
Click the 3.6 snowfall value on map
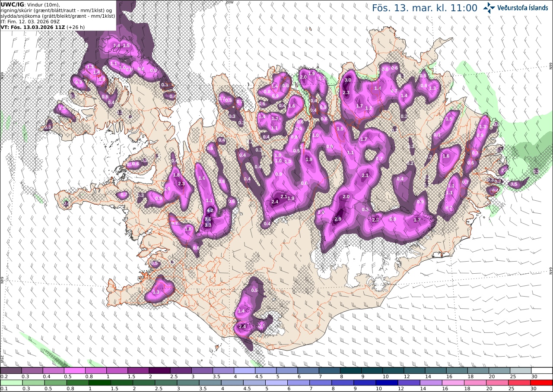(x=208, y=219)
